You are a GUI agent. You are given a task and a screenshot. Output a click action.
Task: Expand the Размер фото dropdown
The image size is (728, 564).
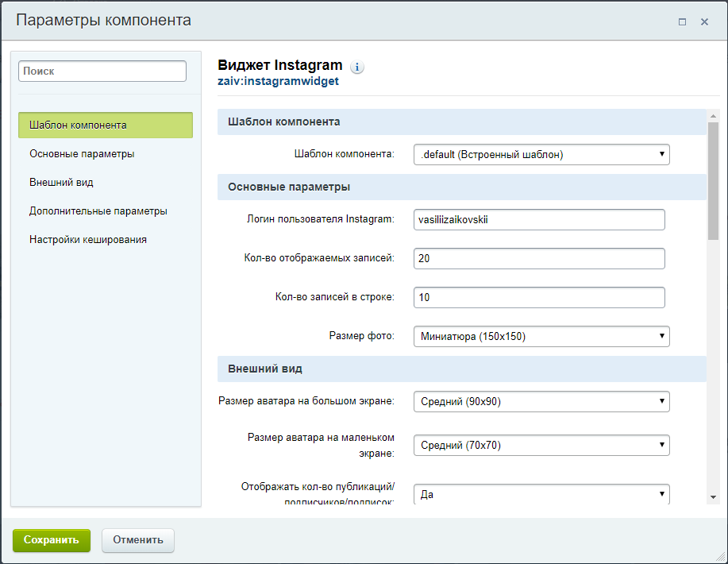[541, 336]
